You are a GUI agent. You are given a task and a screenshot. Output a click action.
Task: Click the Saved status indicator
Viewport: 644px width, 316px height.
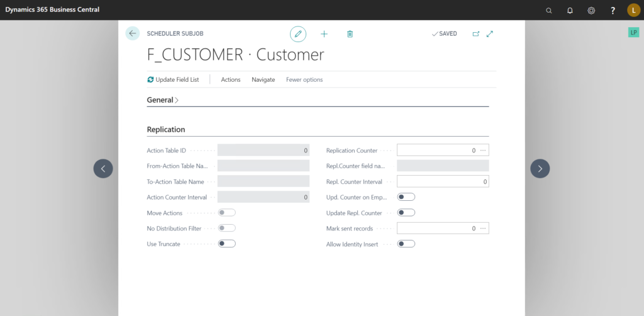[x=445, y=34]
